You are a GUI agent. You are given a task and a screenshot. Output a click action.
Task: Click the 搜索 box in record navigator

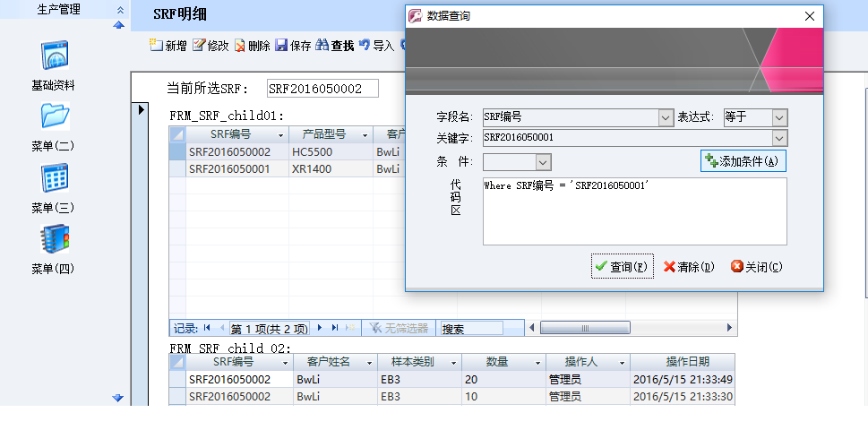click(x=472, y=328)
